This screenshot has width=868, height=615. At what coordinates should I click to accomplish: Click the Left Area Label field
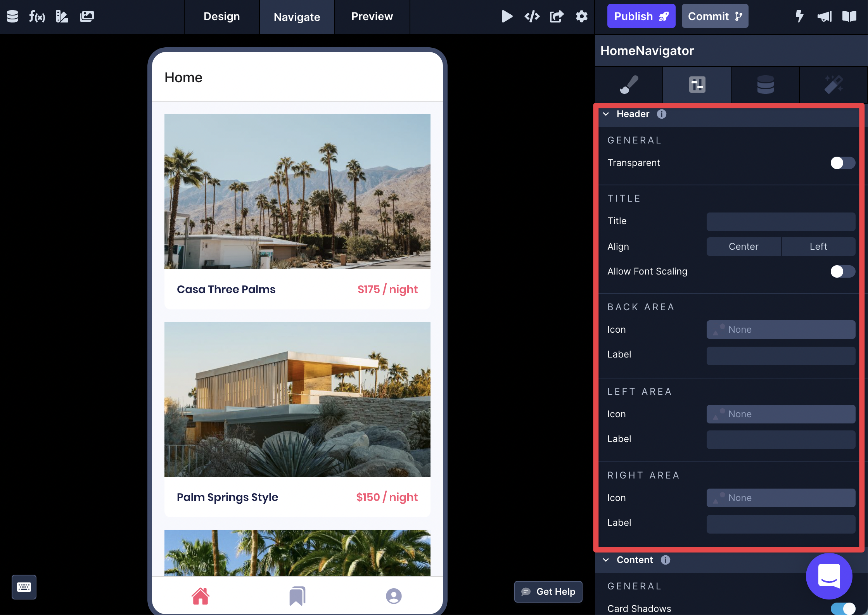[781, 440]
